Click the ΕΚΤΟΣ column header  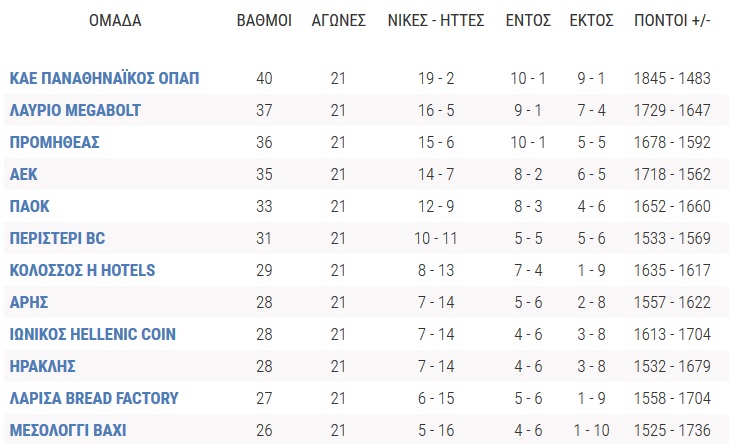591,20
